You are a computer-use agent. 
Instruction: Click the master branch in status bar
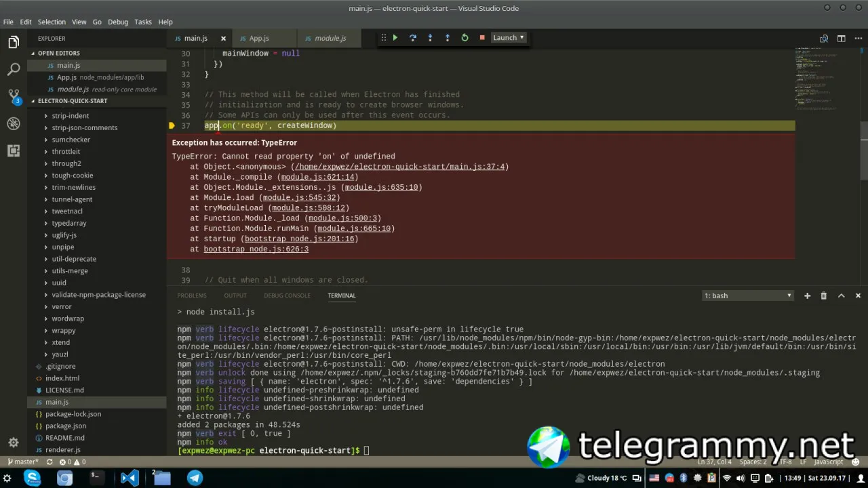23,462
